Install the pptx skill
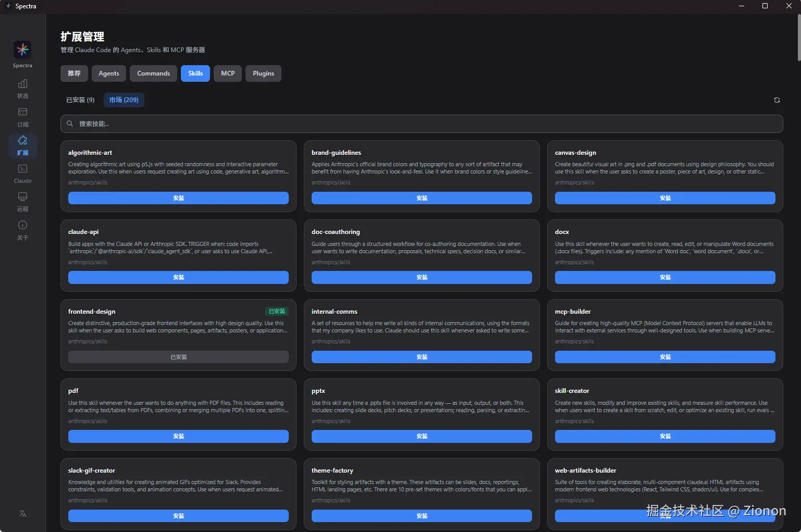Image resolution: width=801 pixels, height=532 pixels. [422, 436]
